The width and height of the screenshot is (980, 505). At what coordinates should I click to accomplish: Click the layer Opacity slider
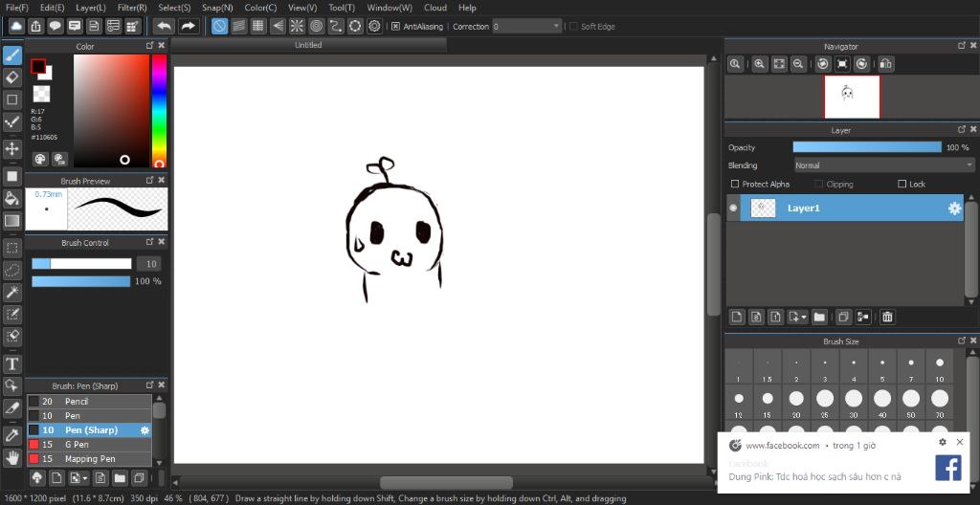click(x=867, y=147)
